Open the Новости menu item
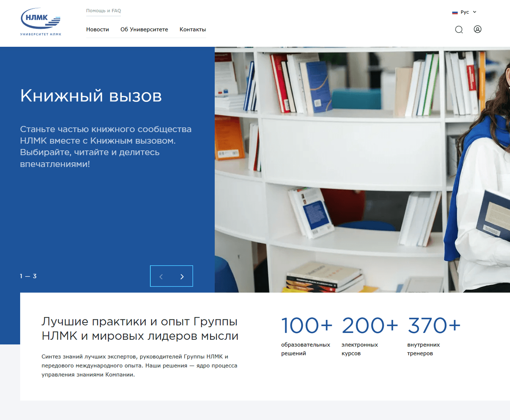 click(97, 29)
